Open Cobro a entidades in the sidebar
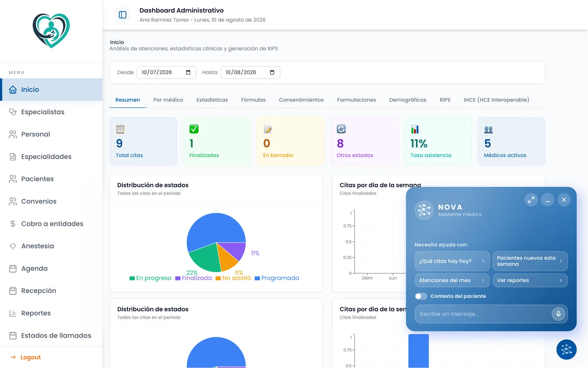This screenshot has height=368, width=588. click(51, 224)
